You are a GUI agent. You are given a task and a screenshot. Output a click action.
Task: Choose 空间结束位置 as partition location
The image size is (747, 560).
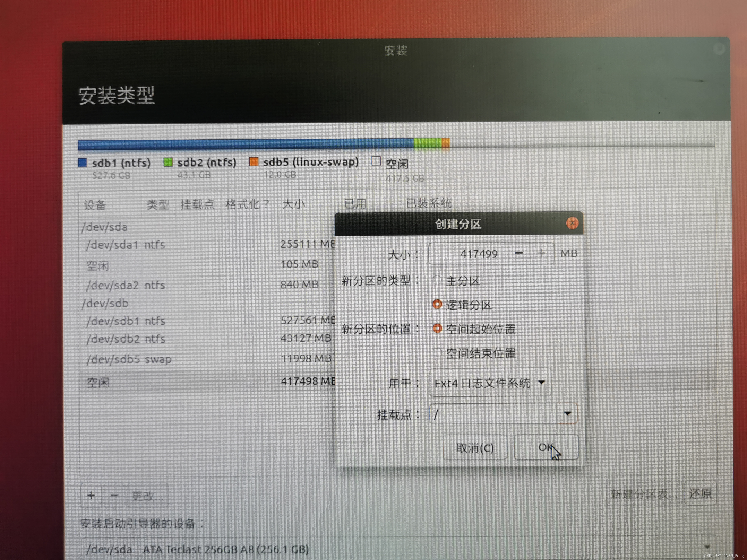(x=474, y=353)
